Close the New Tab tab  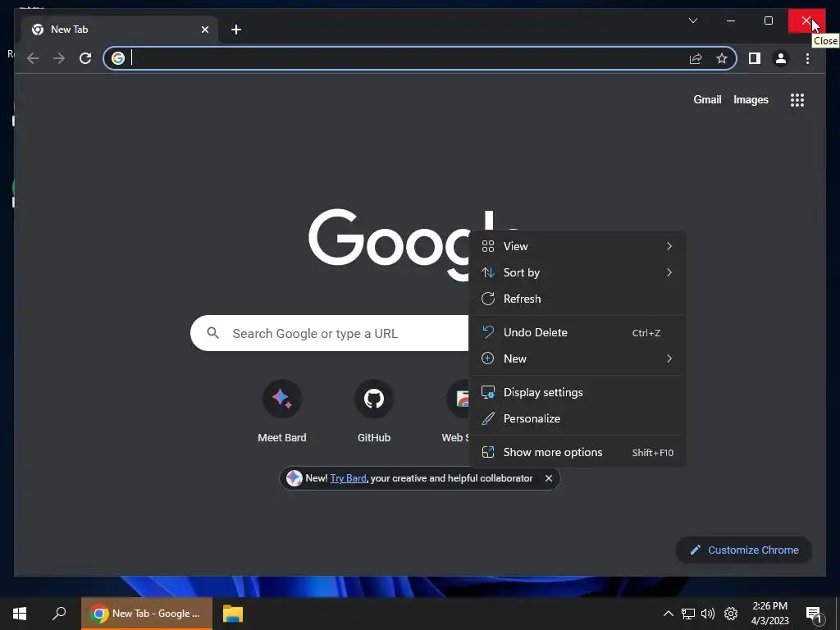click(204, 30)
